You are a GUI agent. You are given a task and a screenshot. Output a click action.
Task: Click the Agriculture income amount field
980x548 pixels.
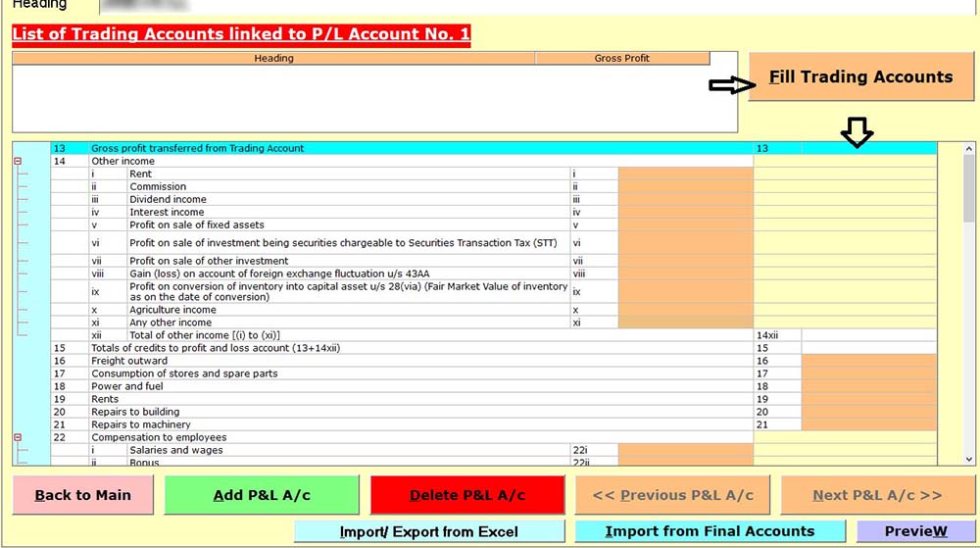(x=685, y=310)
